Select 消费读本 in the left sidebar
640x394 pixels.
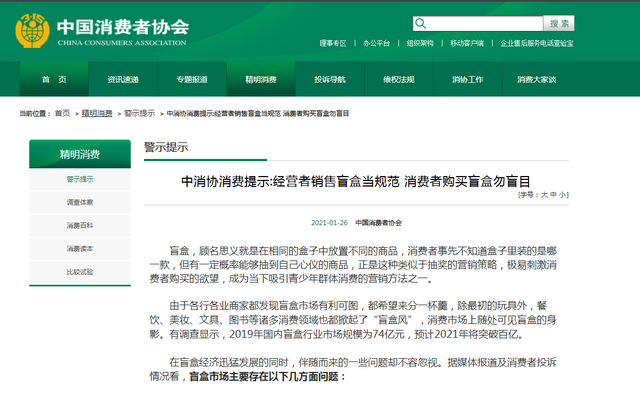(x=80, y=249)
